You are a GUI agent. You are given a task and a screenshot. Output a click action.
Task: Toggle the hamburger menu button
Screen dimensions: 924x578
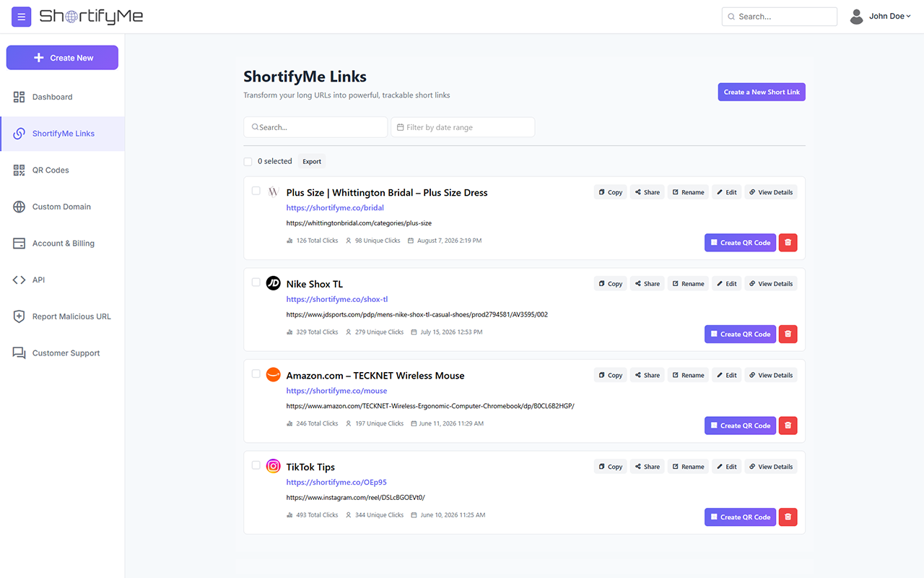coord(21,17)
